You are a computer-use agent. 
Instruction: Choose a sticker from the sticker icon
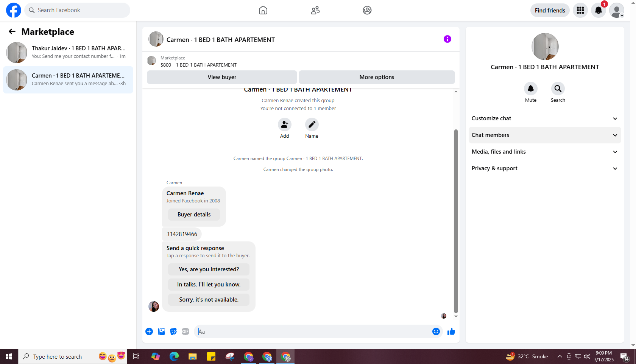coord(173,331)
